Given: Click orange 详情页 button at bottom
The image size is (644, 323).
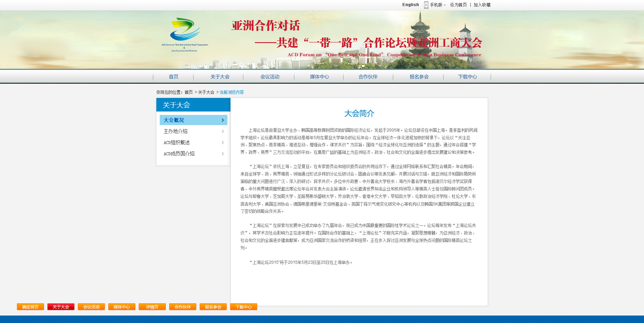Looking at the screenshot, I should (152, 307).
